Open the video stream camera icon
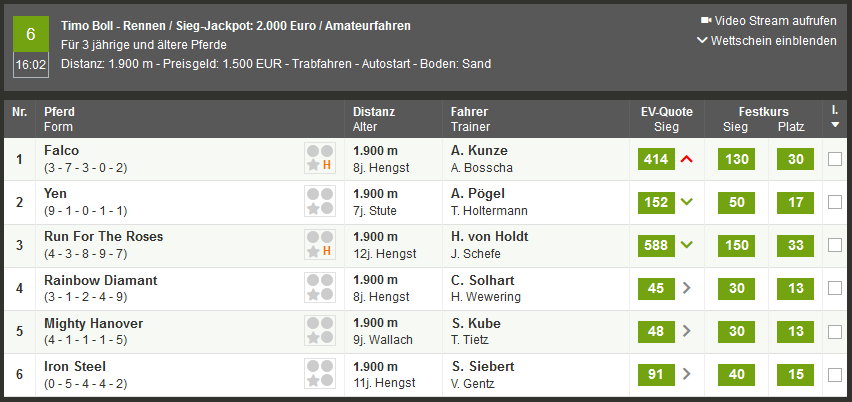 coord(706,21)
